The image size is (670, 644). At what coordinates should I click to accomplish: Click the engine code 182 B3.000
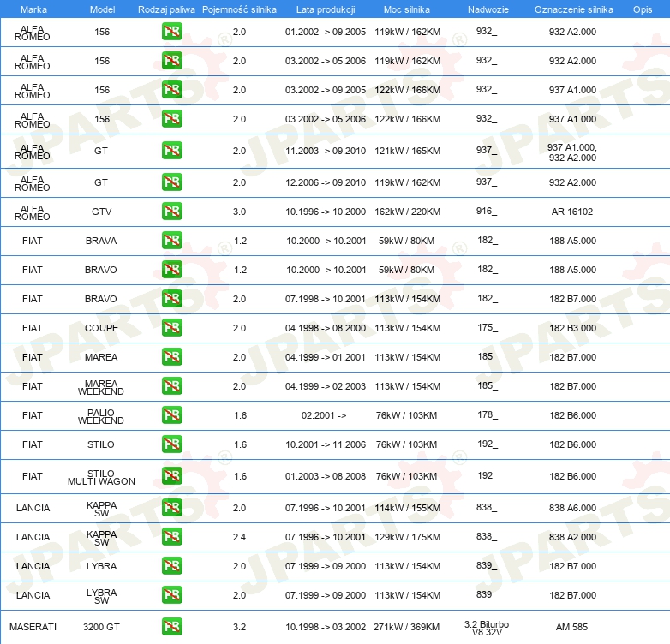point(572,328)
